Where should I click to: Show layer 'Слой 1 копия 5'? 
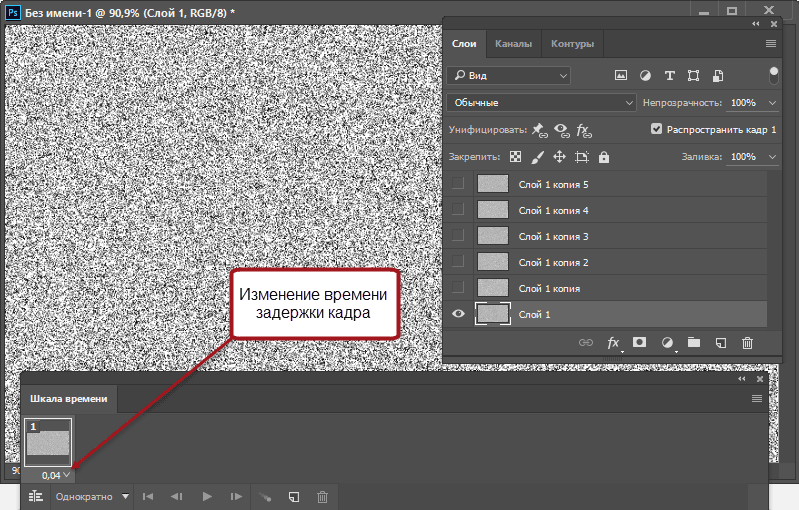458,184
